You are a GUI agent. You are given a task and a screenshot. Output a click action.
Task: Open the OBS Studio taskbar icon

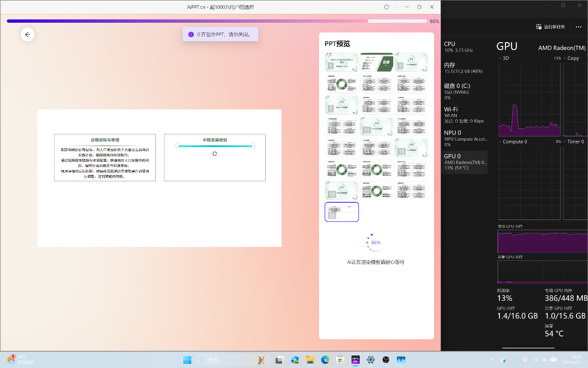click(x=386, y=360)
